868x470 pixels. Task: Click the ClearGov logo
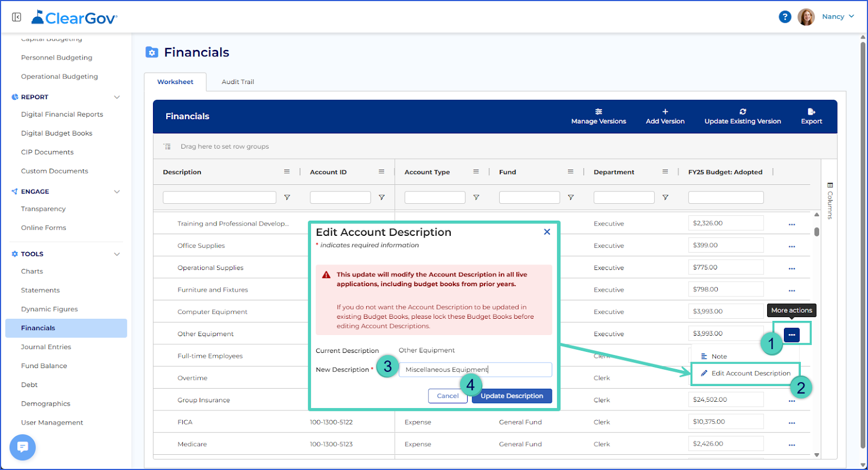pos(74,17)
